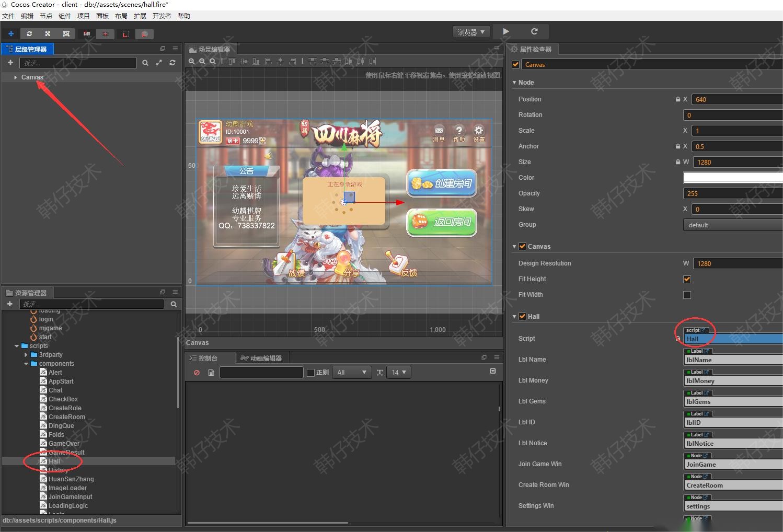Open the console panel hamburger menu
783x532 pixels.
(x=497, y=357)
